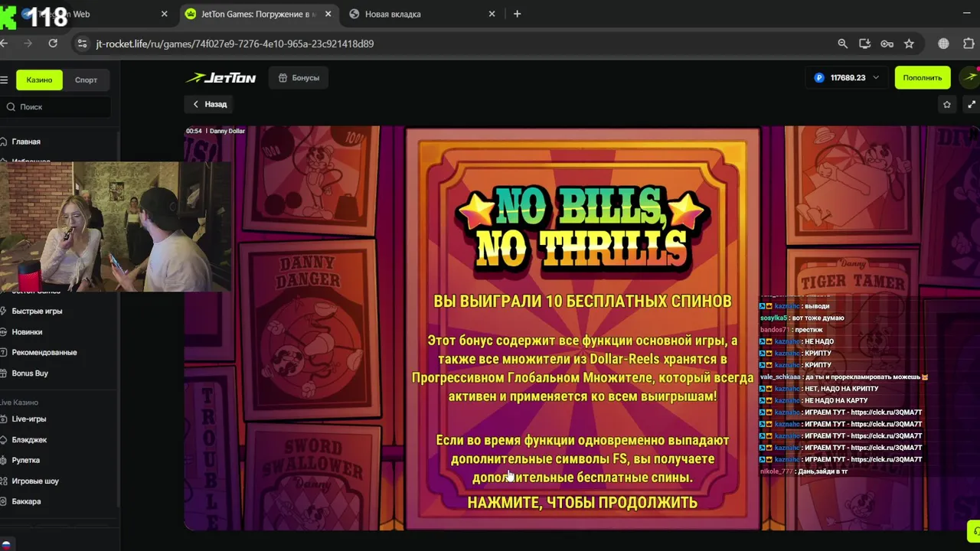Viewport: 980px width, 551px height.
Task: Click the address bar URL
Action: [x=235, y=44]
